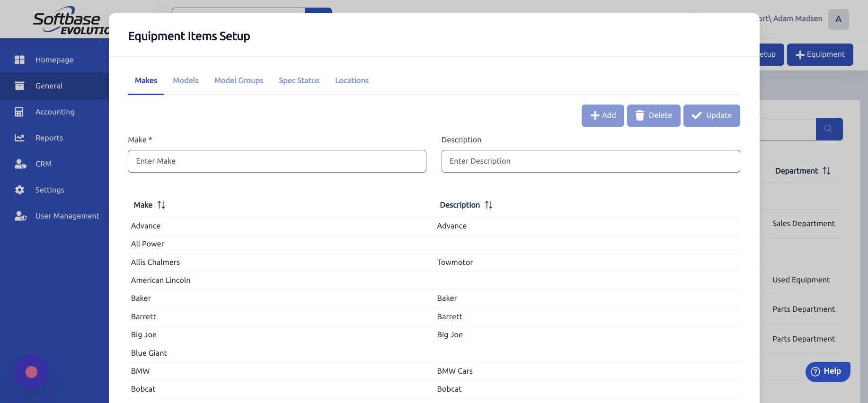Click the Add button

tap(602, 115)
